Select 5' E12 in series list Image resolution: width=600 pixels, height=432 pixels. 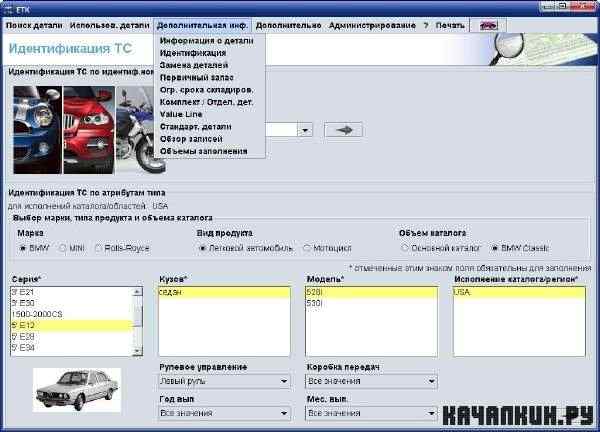click(x=72, y=325)
